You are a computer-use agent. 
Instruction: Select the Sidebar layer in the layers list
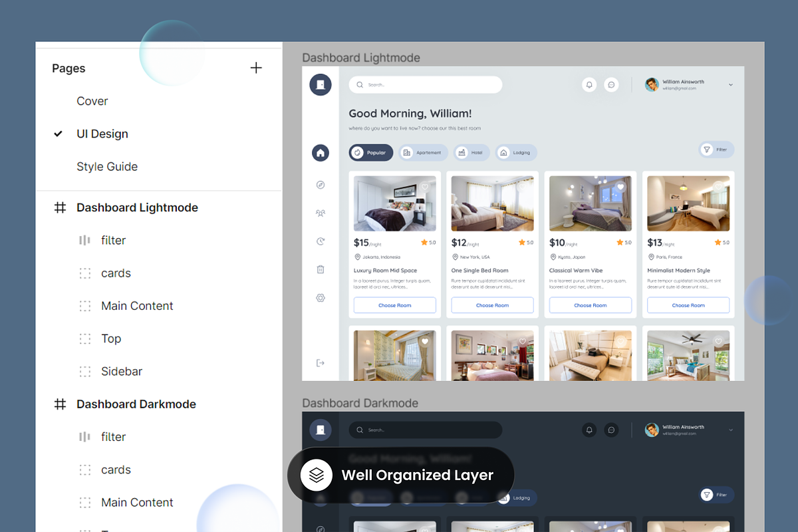[x=122, y=372]
